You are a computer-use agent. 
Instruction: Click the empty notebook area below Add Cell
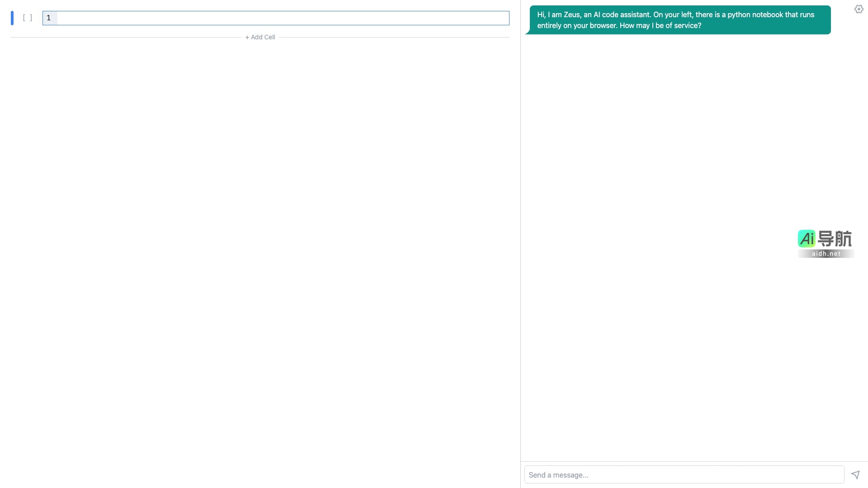click(x=260, y=226)
